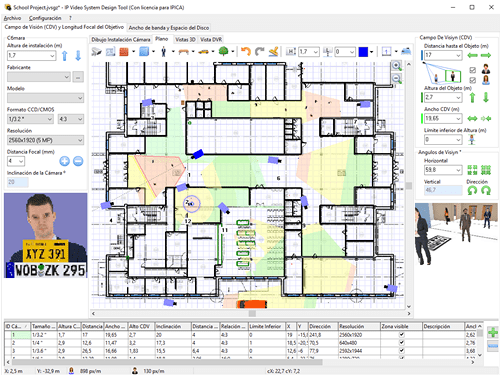This screenshot has height=375, width=500.
Task: Select the add camera tool icon
Action: 97,52
